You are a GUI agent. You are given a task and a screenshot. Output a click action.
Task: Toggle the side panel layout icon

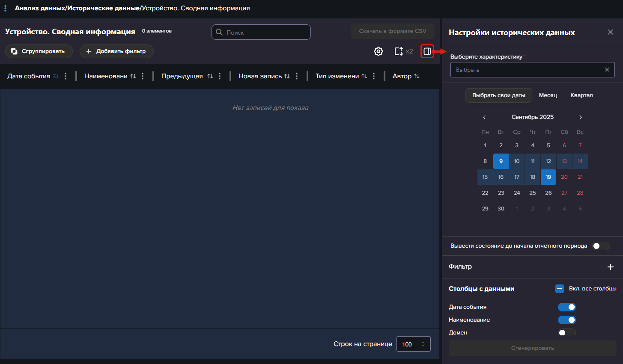[x=427, y=51]
